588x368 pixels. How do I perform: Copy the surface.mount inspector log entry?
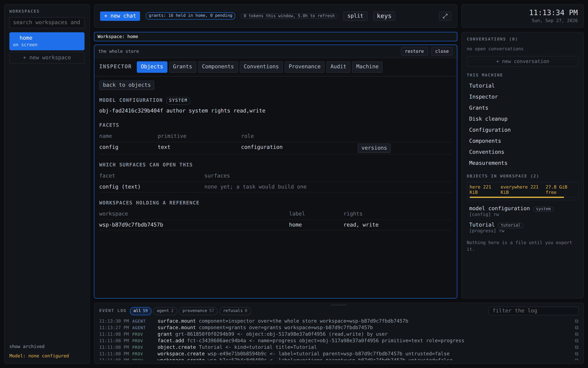(576, 321)
